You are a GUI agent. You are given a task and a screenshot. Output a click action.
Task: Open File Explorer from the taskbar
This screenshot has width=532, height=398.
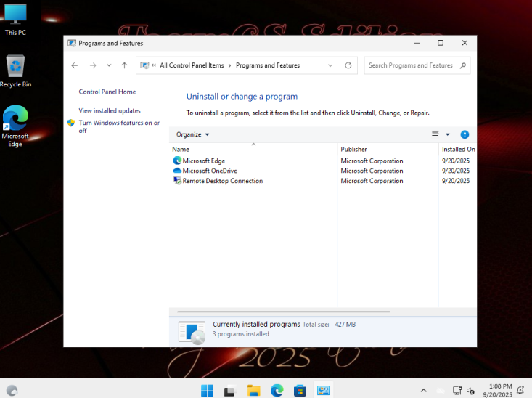tap(253, 391)
